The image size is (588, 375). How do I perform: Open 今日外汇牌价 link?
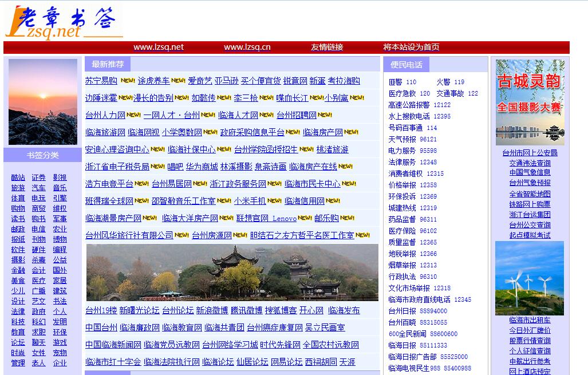coord(530,330)
